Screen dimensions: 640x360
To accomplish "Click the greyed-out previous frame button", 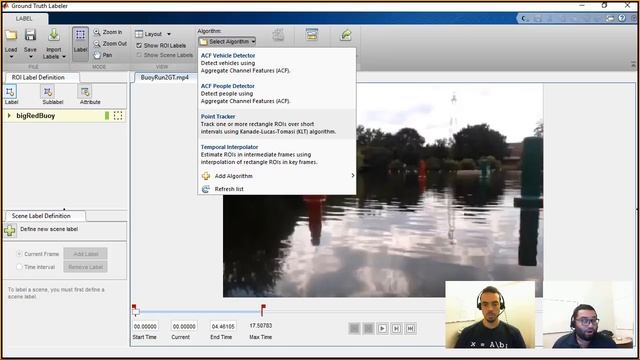I will pos(368,329).
